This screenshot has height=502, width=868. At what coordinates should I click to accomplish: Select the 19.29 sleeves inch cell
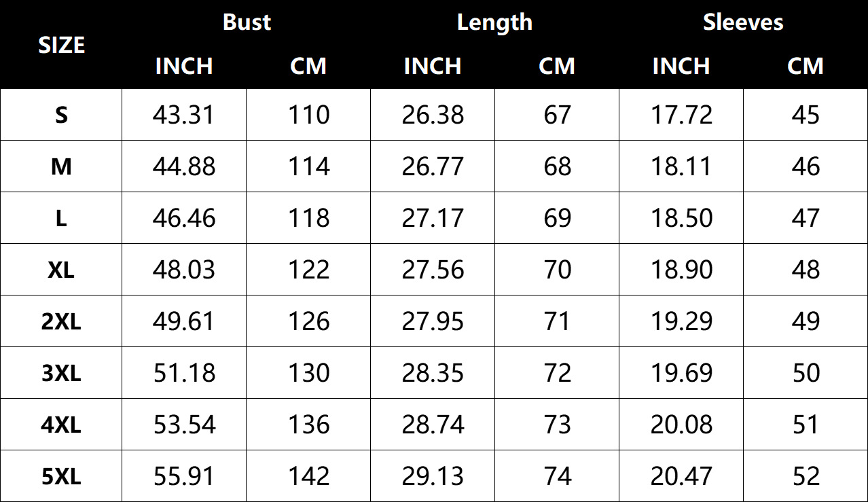pos(681,321)
